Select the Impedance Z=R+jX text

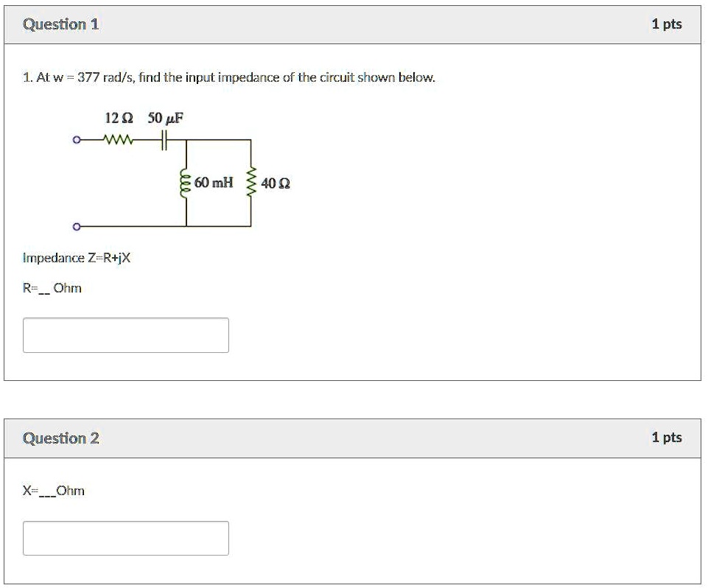pos(79,258)
